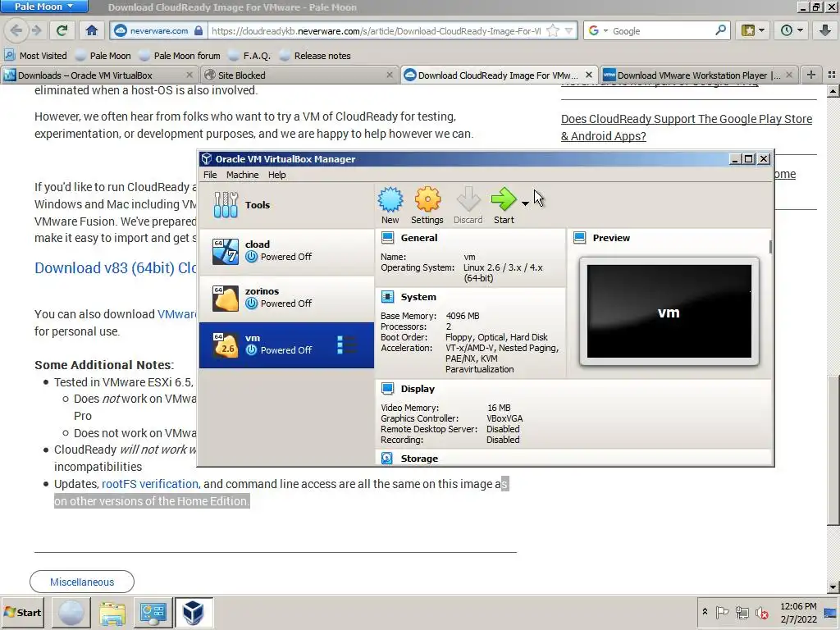Open the Display section header
This screenshot has height=630, width=840.
click(418, 389)
